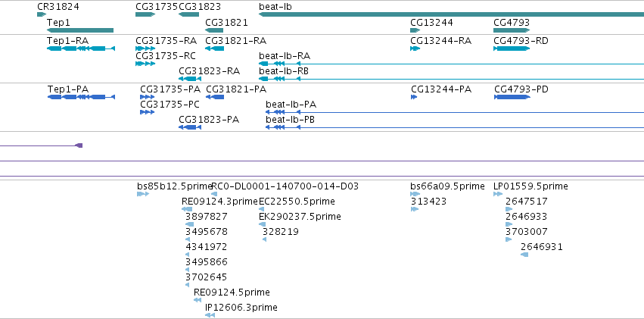Select the RE09124.3prime EST glyph
Viewport: 644px width, 319px height.
[x=186, y=209]
